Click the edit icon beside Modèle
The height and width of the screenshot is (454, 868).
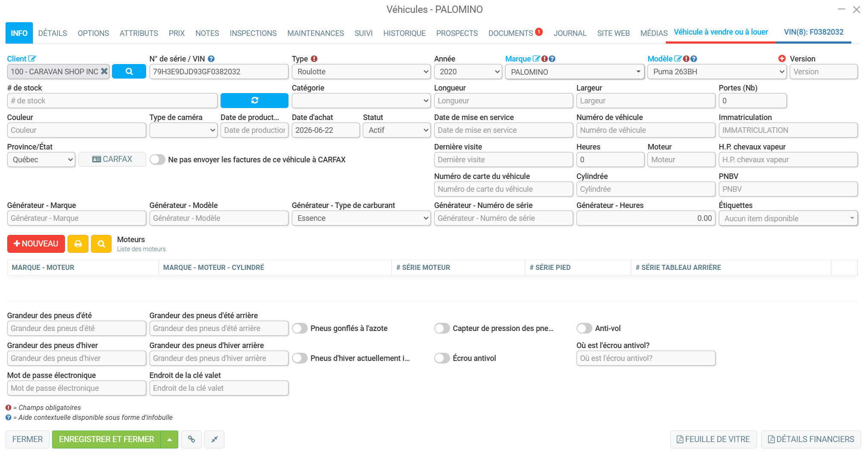pos(678,59)
